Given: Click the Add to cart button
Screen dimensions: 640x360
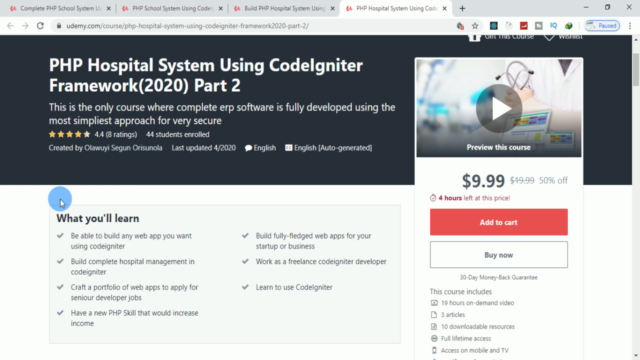Looking at the screenshot, I should tap(498, 222).
